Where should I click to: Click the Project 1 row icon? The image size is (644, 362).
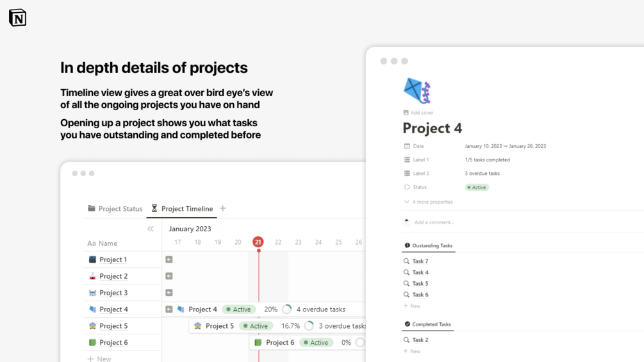tap(92, 259)
